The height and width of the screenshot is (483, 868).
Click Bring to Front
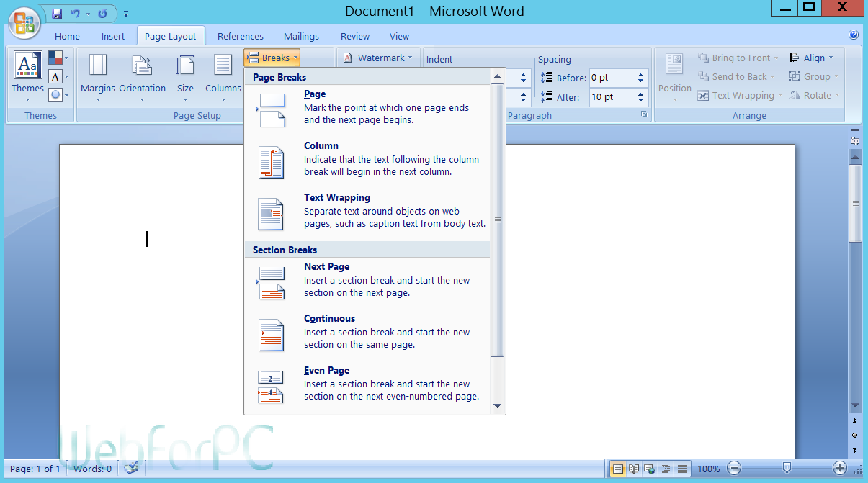pyautogui.click(x=738, y=58)
